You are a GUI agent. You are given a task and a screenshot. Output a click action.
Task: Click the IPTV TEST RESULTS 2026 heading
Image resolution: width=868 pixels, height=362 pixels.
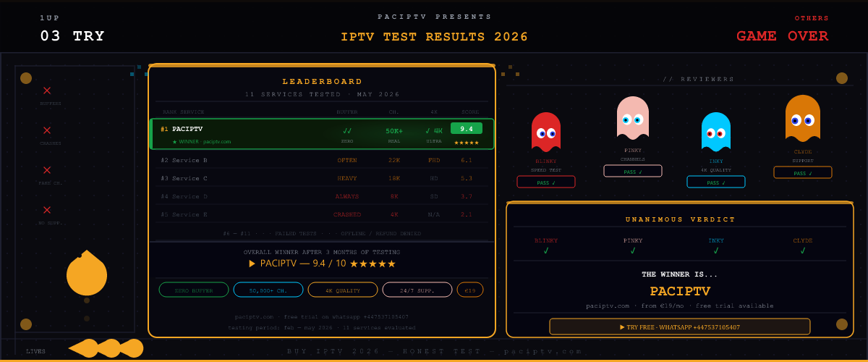(x=435, y=37)
